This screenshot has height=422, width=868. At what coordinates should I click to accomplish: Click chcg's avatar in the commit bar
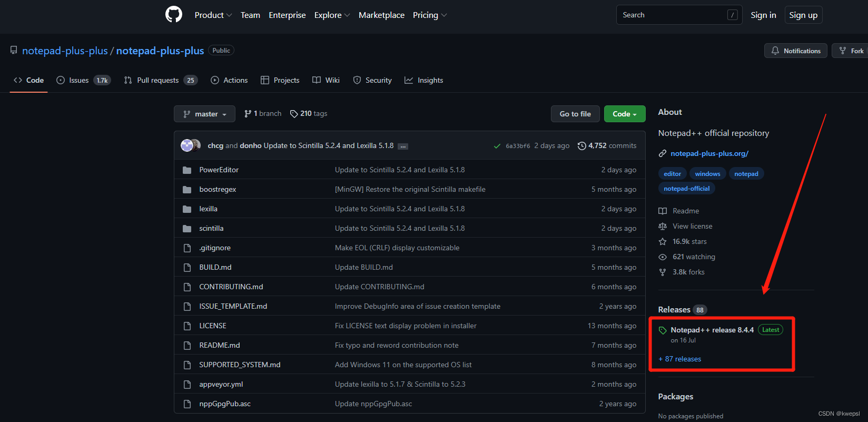(x=187, y=145)
